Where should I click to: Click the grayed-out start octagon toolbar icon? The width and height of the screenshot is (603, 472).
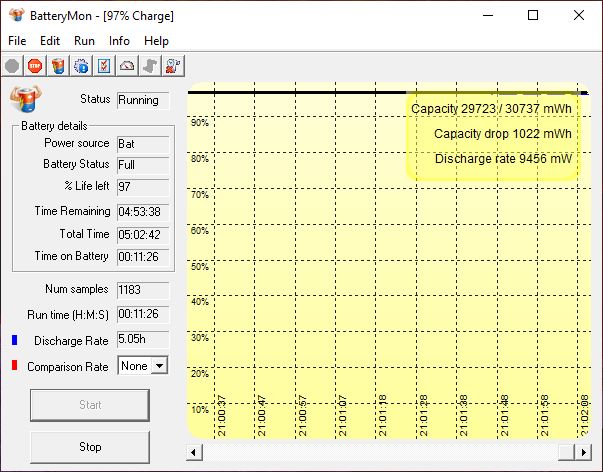12,66
